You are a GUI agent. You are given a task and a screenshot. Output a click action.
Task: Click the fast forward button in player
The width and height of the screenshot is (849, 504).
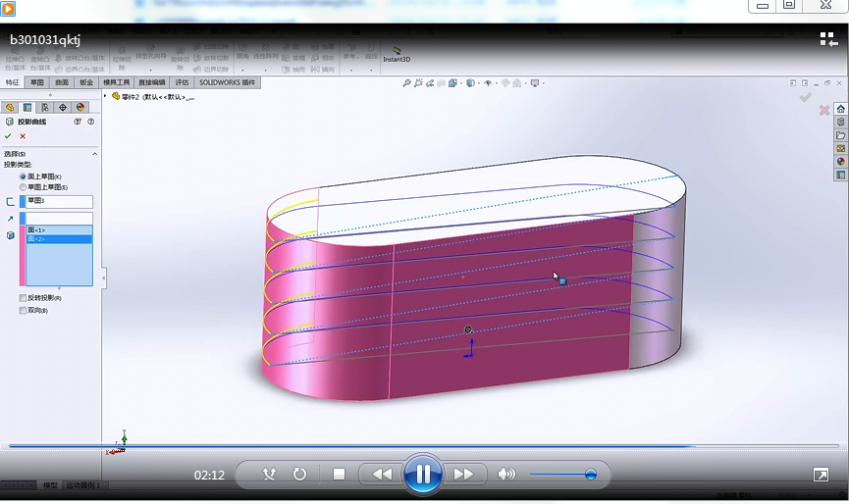click(x=463, y=475)
